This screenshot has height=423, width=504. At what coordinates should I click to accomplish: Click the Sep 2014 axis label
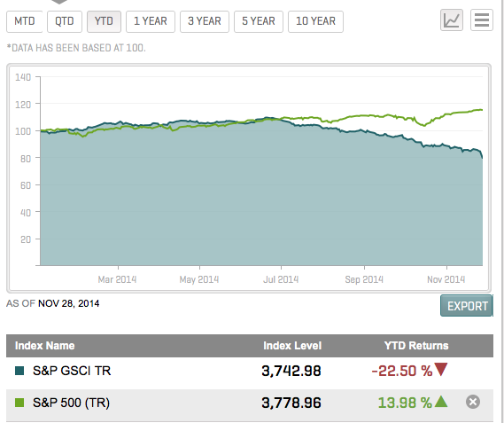(x=364, y=279)
